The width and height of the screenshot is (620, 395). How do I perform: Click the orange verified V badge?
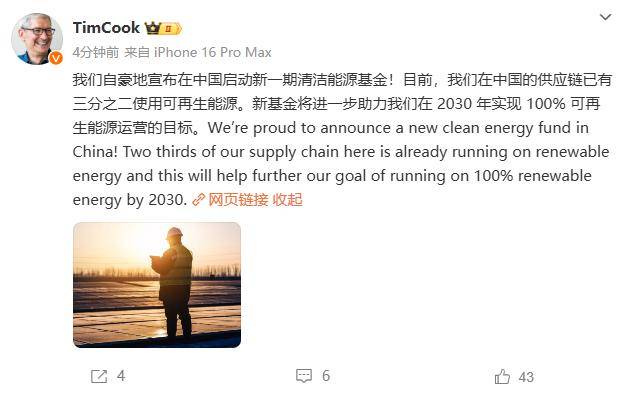point(56,58)
